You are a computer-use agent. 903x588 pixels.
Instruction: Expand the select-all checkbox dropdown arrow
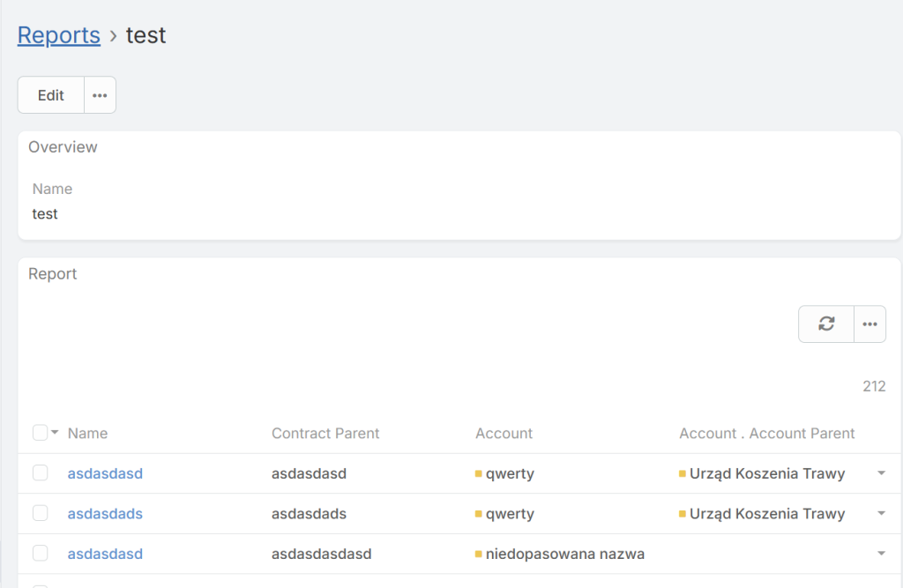point(55,433)
